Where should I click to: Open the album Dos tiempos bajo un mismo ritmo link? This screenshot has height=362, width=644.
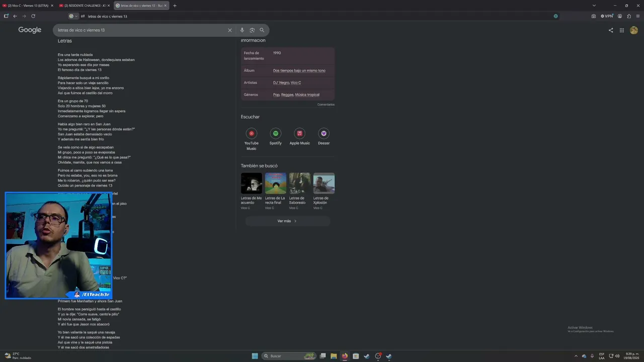(x=299, y=70)
